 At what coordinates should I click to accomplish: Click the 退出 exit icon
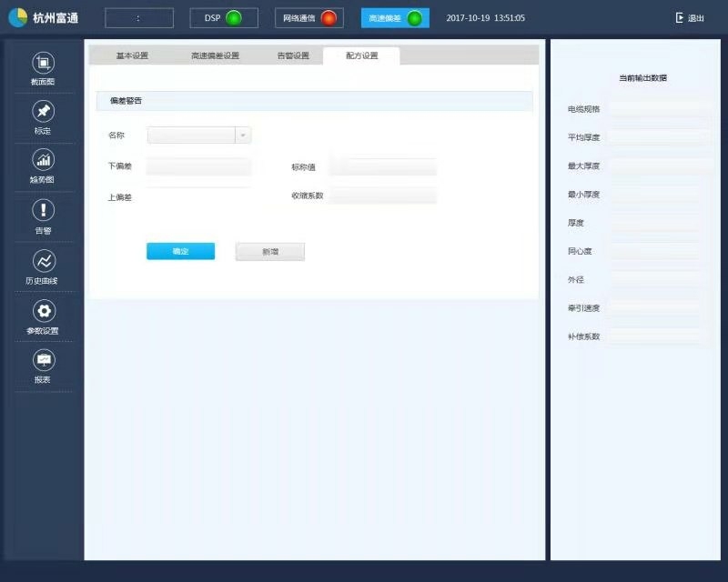pyautogui.click(x=680, y=17)
